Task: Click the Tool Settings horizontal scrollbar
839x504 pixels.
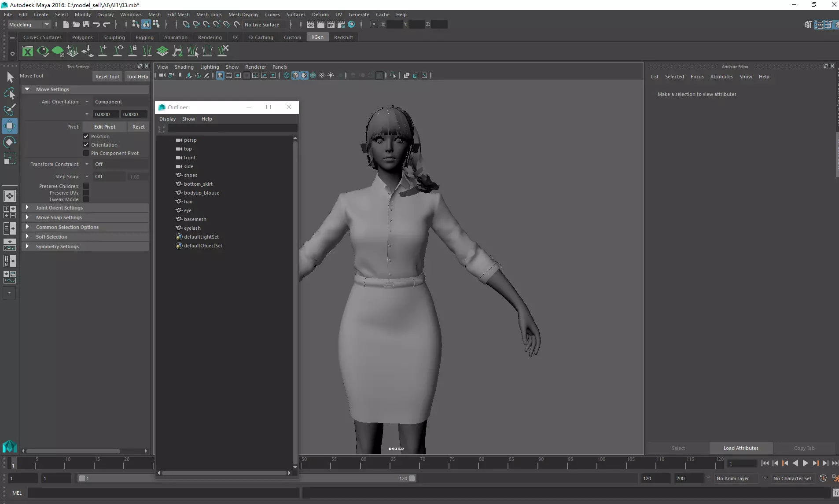Action: (73, 451)
